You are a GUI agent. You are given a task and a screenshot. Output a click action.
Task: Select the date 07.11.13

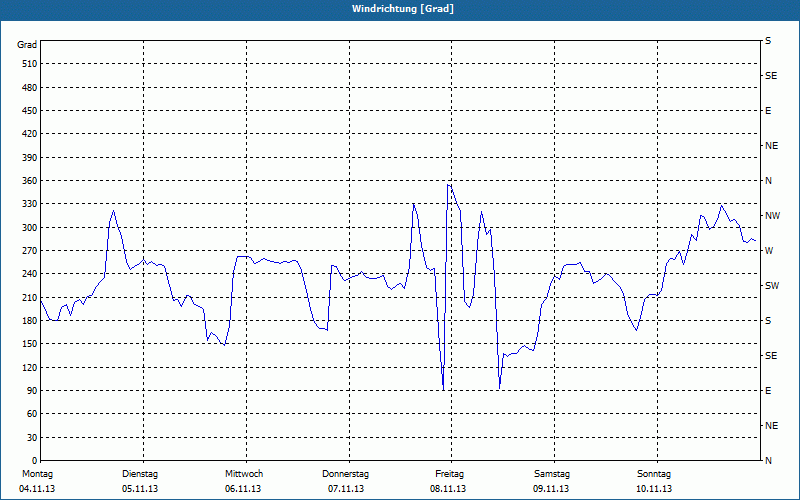coord(346,489)
